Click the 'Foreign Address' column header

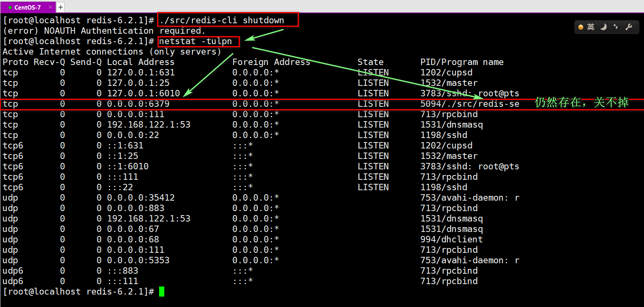(x=271, y=62)
